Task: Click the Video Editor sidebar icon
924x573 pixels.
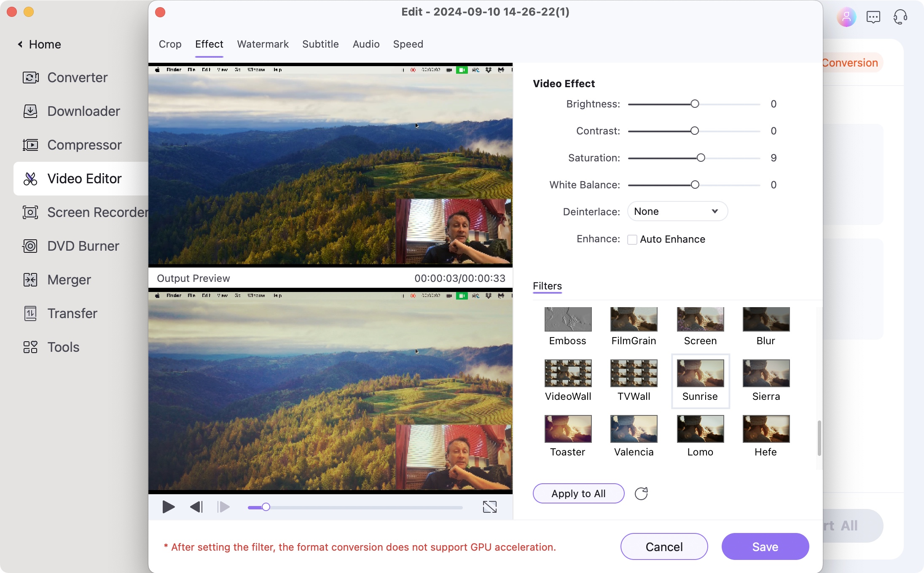Action: coord(30,178)
